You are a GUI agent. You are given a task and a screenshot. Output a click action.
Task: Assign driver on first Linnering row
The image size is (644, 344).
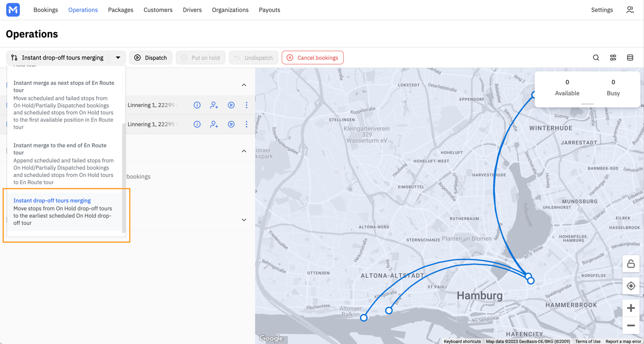tap(214, 105)
